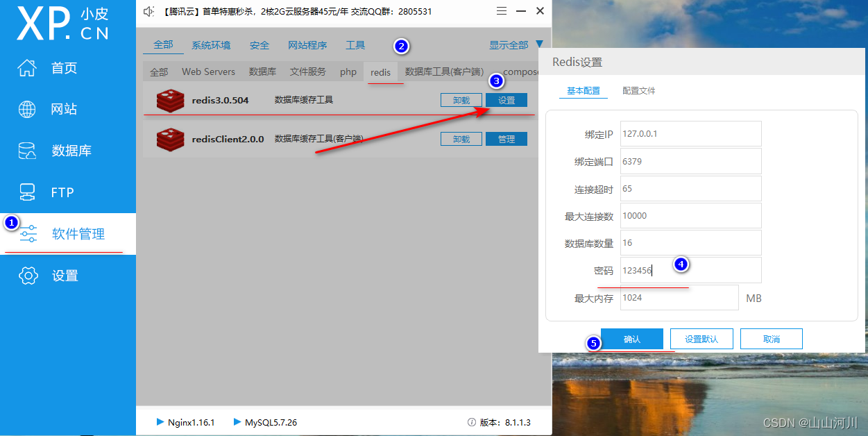Screen dimensions: 868x436
Task: Uninstall redisClient2.0.0 via 卸载 button
Action: [x=461, y=138]
